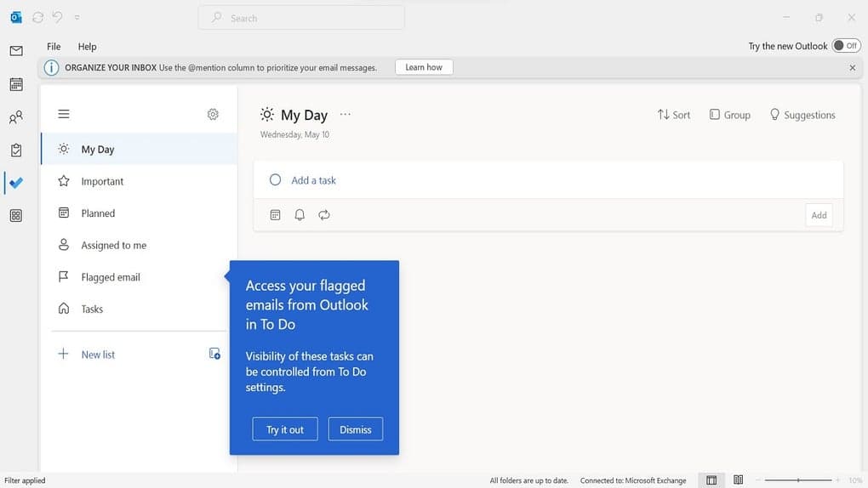Select the To Do checkmark icon
868x488 pixels.
(x=16, y=183)
